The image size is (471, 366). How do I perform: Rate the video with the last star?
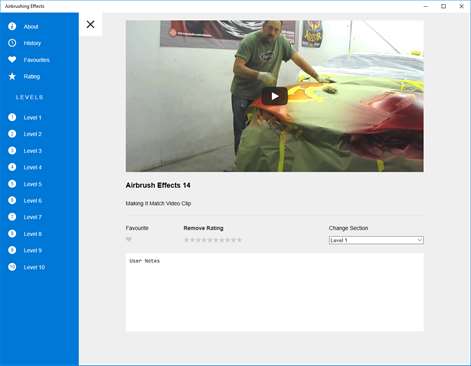coord(239,240)
